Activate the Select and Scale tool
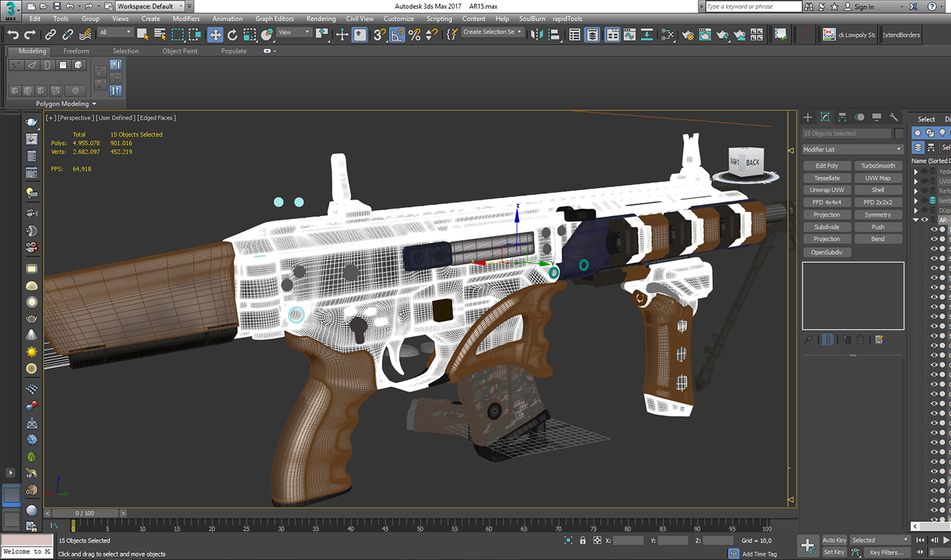This screenshot has height=560, width=951. [x=250, y=34]
